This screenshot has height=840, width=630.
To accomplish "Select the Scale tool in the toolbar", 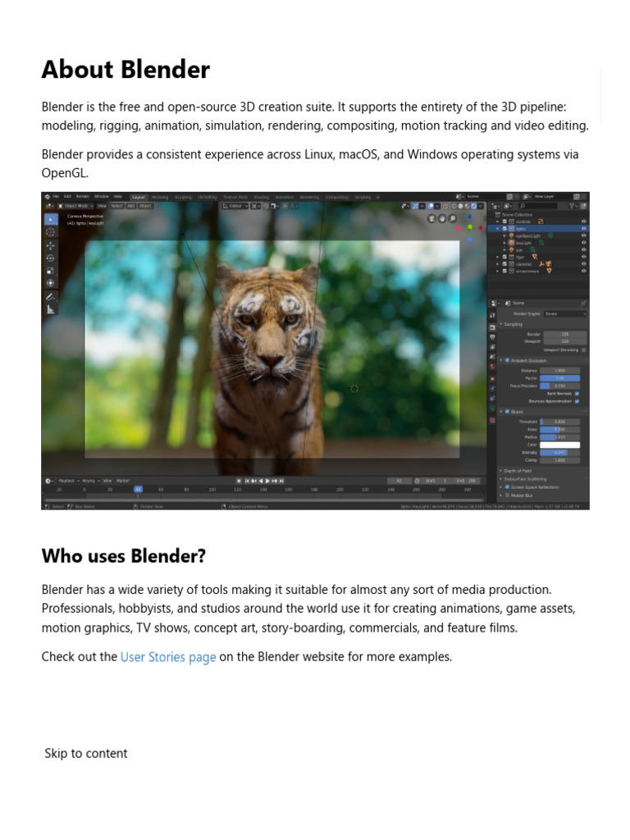I will [x=50, y=270].
